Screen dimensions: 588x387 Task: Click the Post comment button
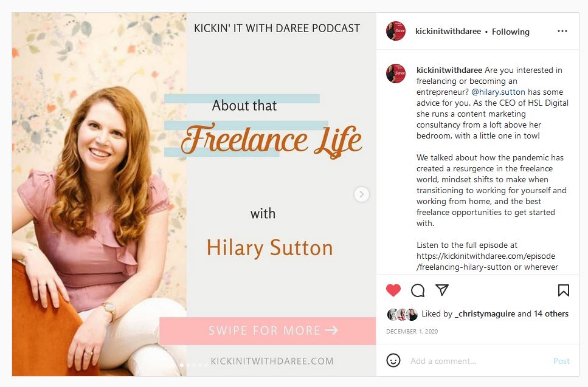pyautogui.click(x=561, y=361)
